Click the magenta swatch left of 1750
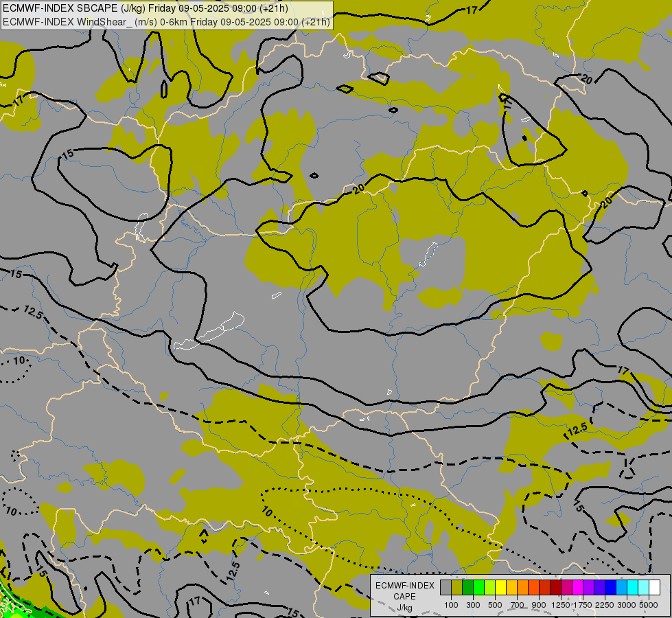Screen dimensions: 672x618 (577, 587)
